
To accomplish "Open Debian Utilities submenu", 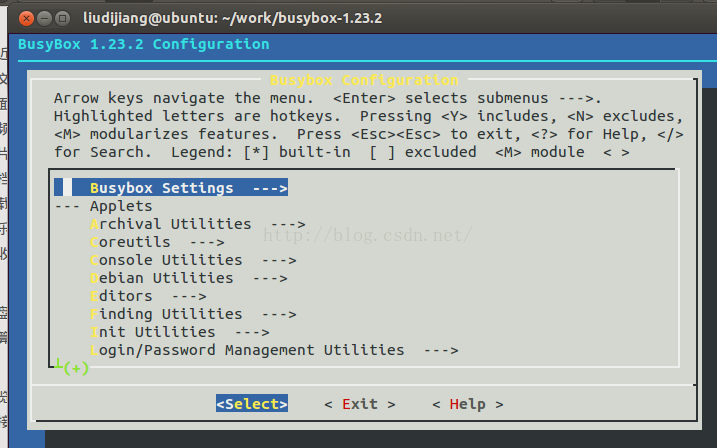I will point(188,278).
